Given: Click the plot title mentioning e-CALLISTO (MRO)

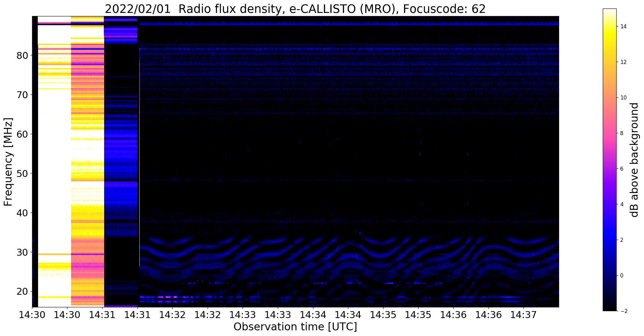Looking at the screenshot, I should pos(295,9).
